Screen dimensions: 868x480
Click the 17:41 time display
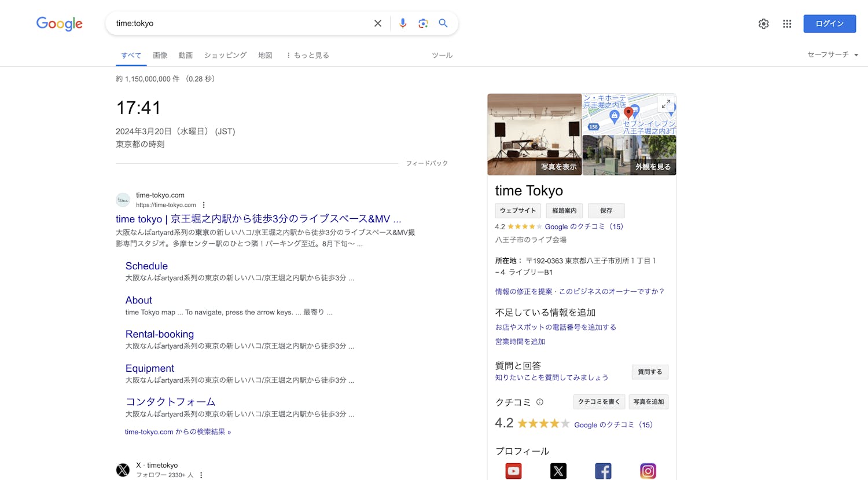coord(138,108)
